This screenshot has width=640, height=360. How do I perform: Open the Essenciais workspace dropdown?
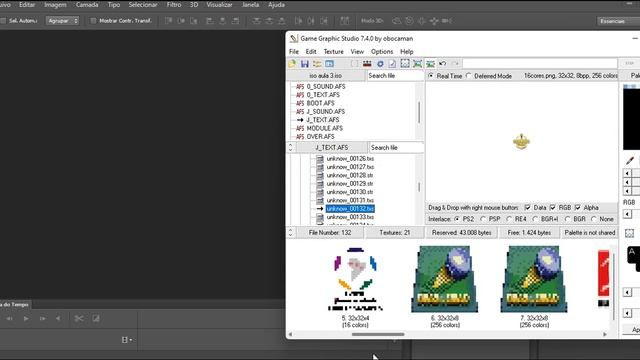(x=618, y=21)
